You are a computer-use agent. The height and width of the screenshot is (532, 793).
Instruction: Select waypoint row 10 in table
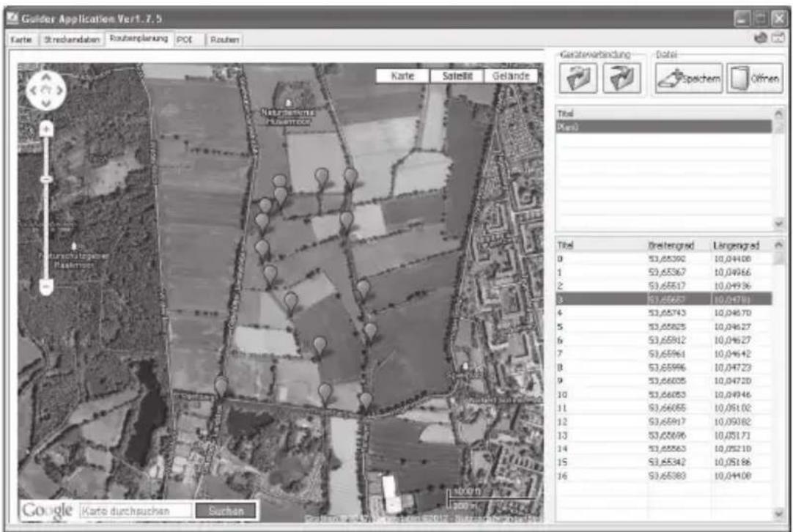(664, 394)
